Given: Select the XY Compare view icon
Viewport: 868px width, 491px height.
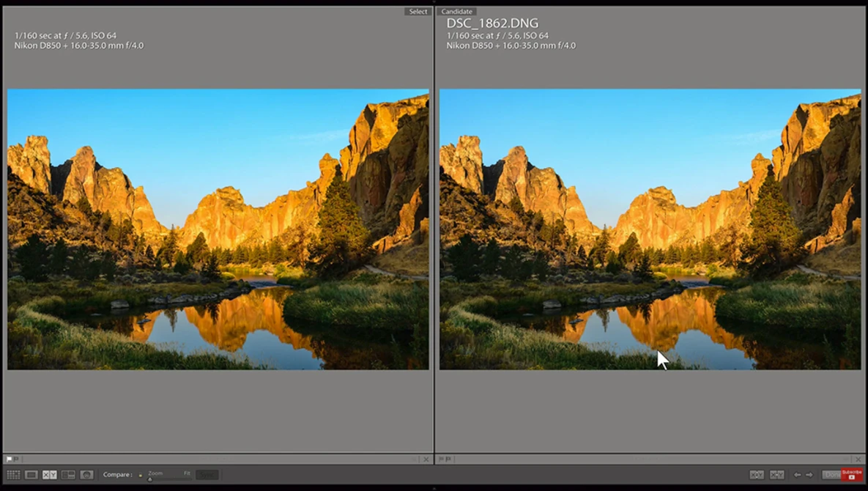Looking at the screenshot, I should [50, 475].
